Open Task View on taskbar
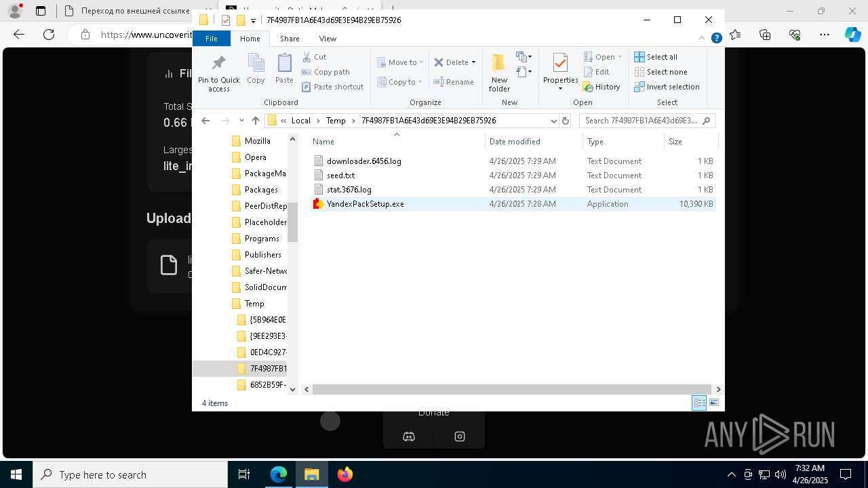This screenshot has width=868, height=488. (244, 474)
